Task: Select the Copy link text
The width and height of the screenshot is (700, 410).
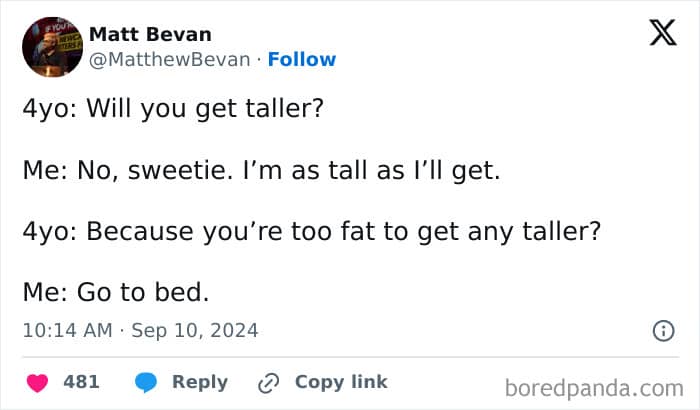Action: [341, 382]
